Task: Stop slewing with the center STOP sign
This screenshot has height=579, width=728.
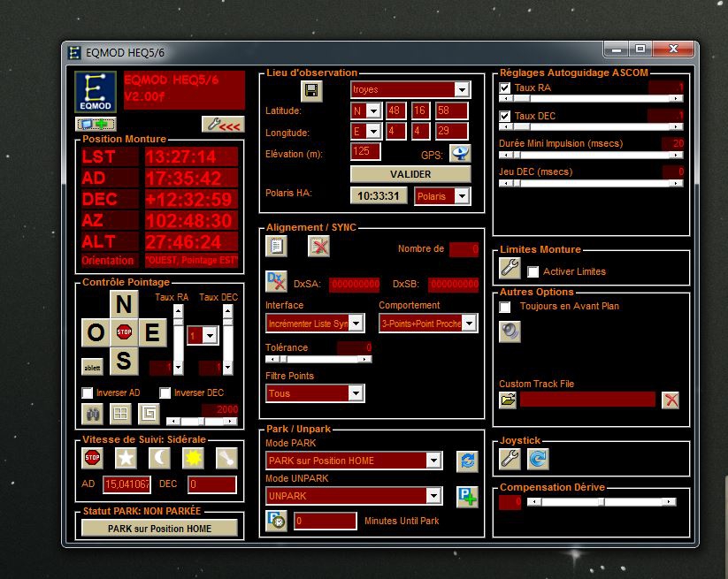Action: click(x=124, y=332)
